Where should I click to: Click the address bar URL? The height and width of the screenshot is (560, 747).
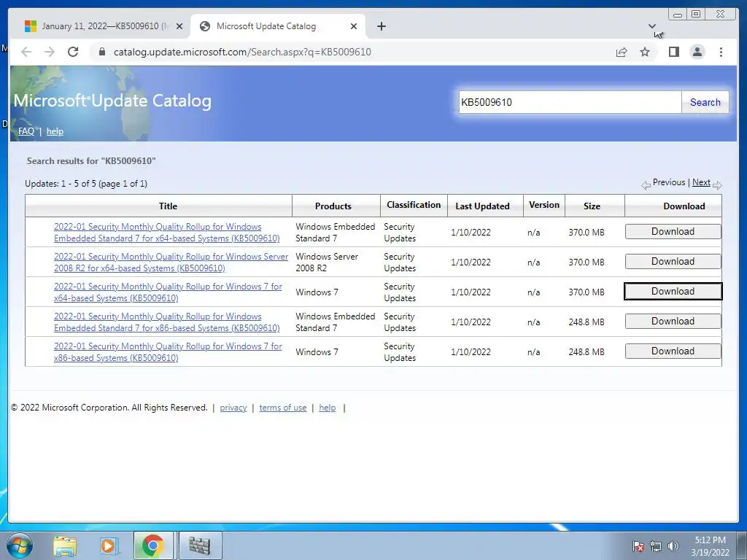242,52
